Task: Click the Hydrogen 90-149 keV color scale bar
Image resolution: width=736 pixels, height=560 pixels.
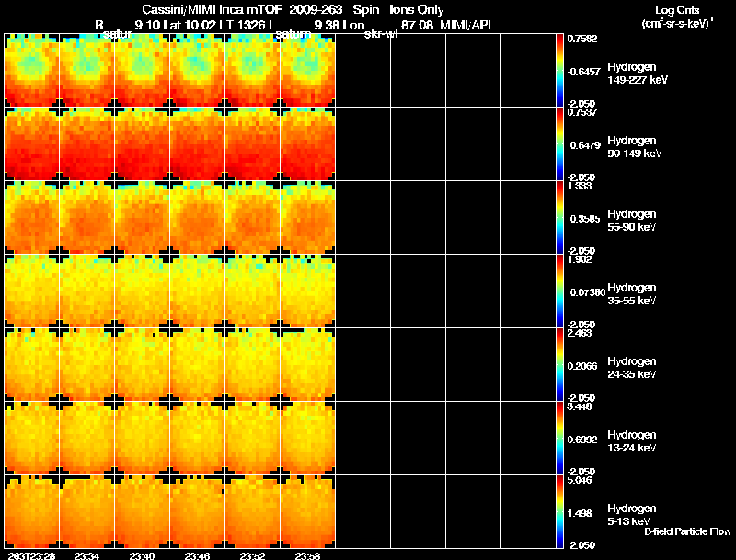Action: pos(559,144)
